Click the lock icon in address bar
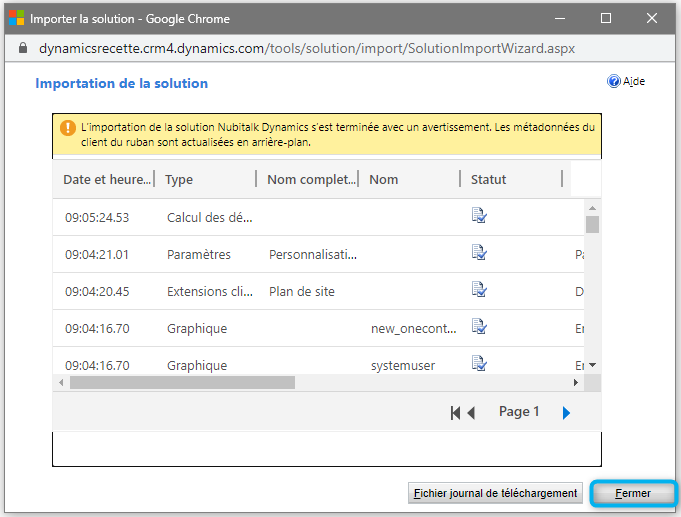The width and height of the screenshot is (681, 517). pos(23,48)
